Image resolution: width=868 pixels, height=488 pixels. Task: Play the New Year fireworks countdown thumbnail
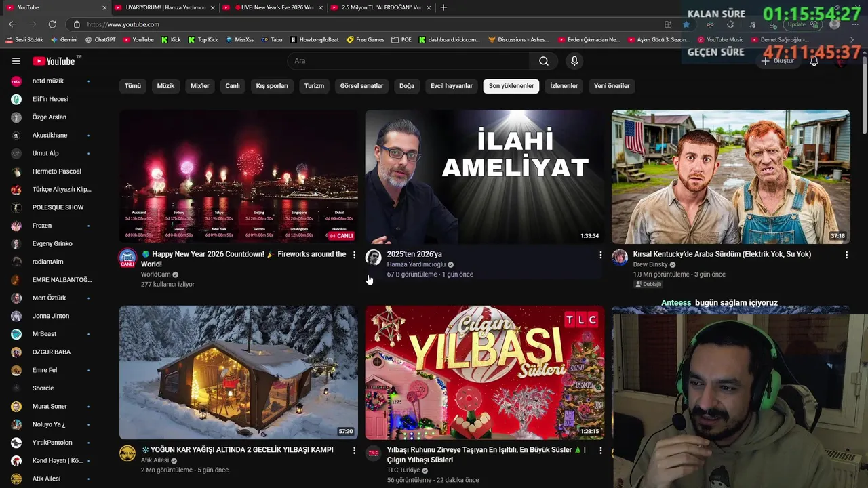[239, 176]
